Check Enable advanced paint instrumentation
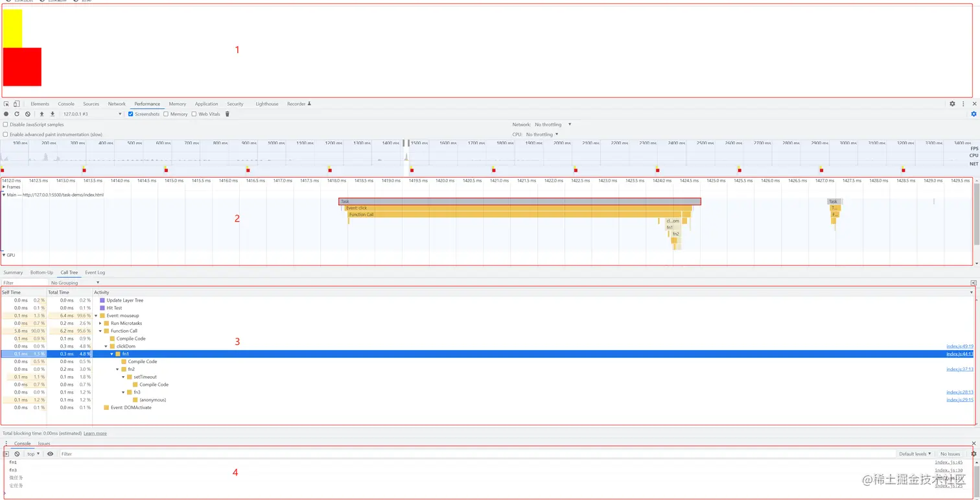The image size is (980, 500). point(6,135)
